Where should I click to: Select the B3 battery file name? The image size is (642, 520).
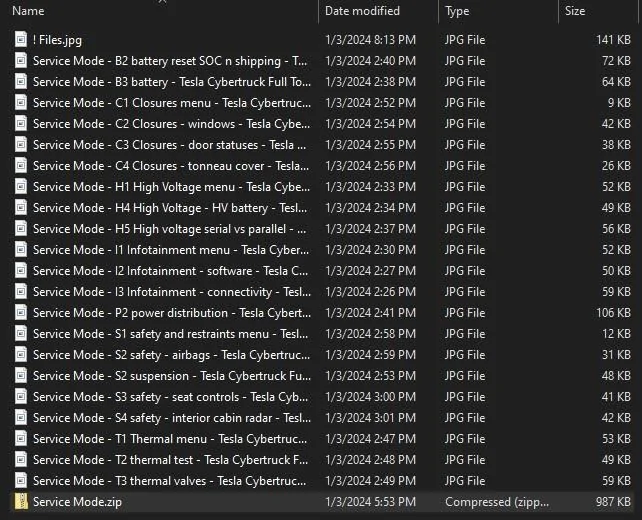tap(172, 82)
